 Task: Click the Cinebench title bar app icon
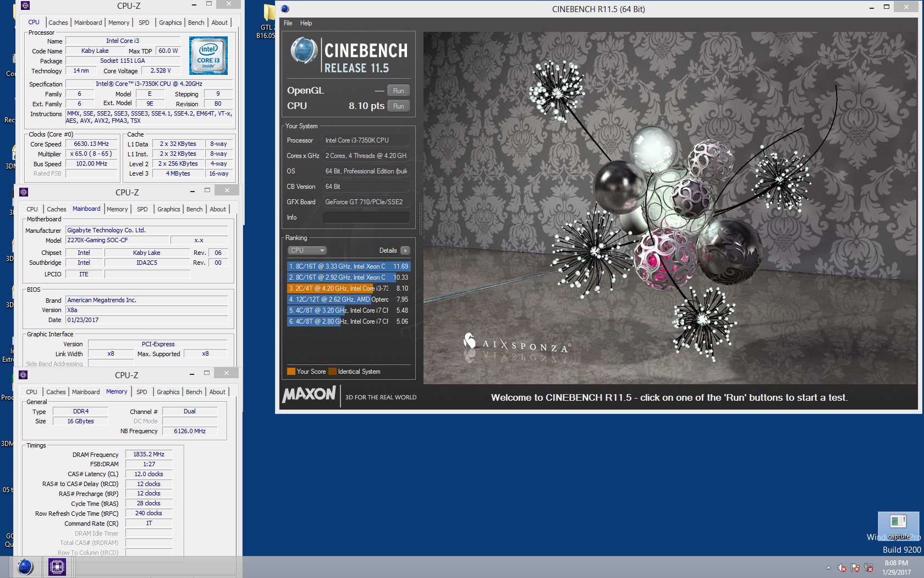coord(285,9)
